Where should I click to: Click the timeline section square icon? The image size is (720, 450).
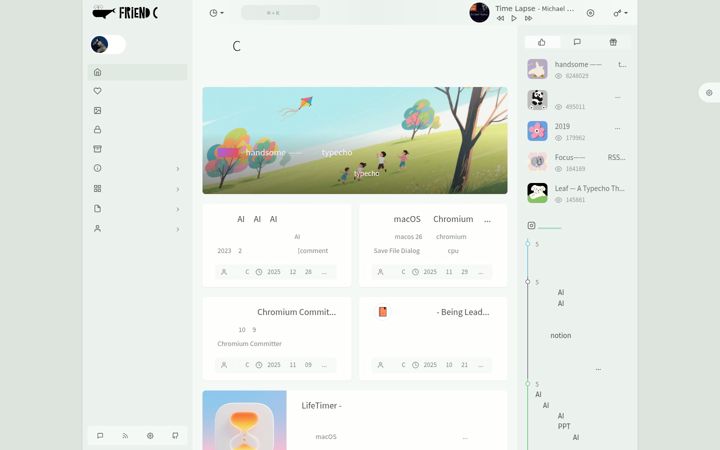(x=531, y=225)
